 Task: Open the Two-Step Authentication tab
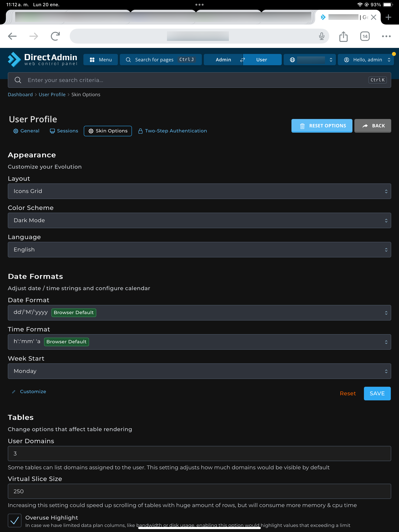pyautogui.click(x=173, y=131)
